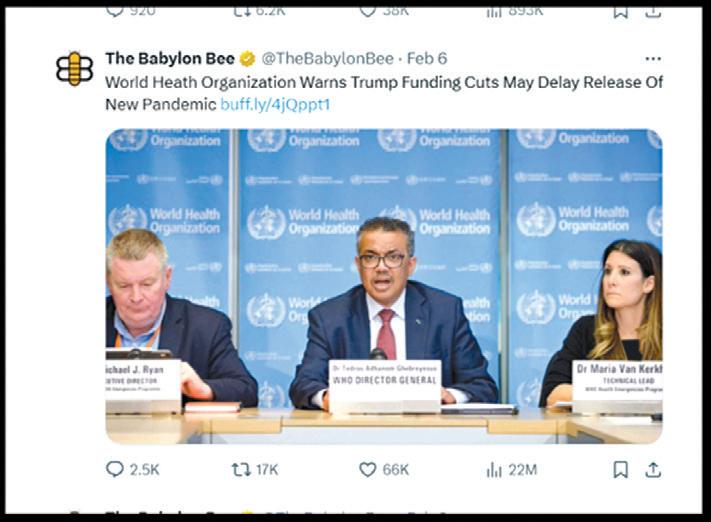Open the three-dot more options menu
The image size is (711, 522).
653,59
